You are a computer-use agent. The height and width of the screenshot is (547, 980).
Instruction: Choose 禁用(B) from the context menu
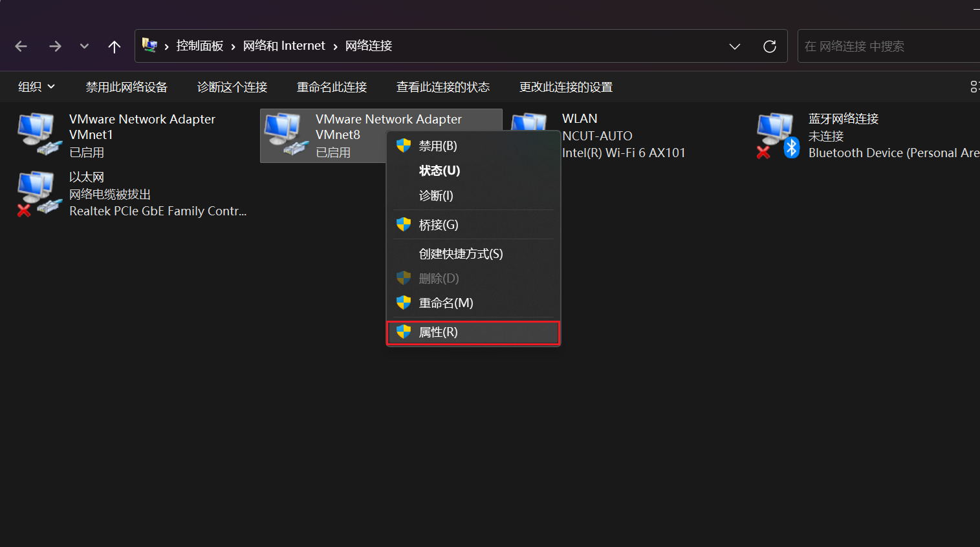tap(474, 145)
